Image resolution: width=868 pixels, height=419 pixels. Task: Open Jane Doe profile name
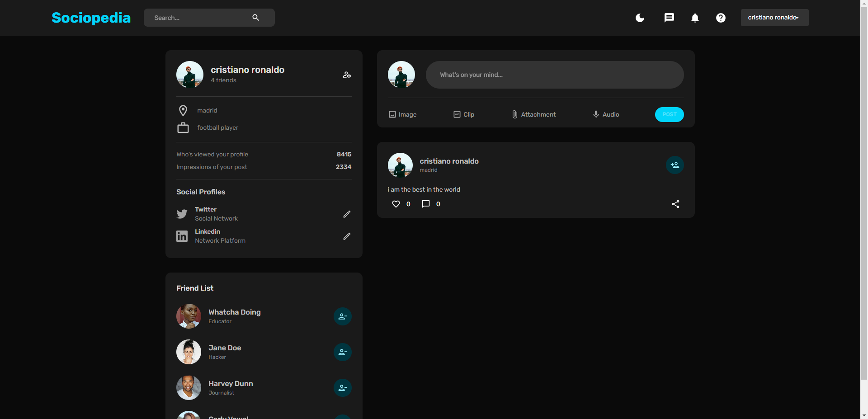225,348
